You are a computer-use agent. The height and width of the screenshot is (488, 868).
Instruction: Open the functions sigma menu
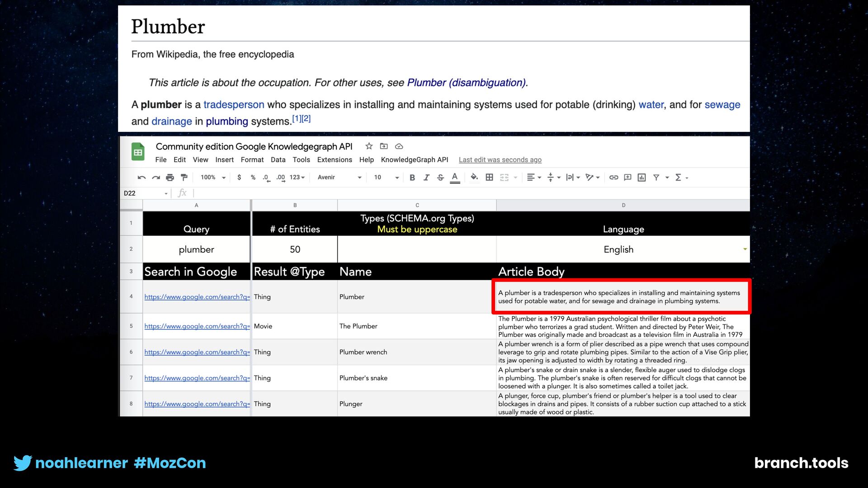[681, 178]
